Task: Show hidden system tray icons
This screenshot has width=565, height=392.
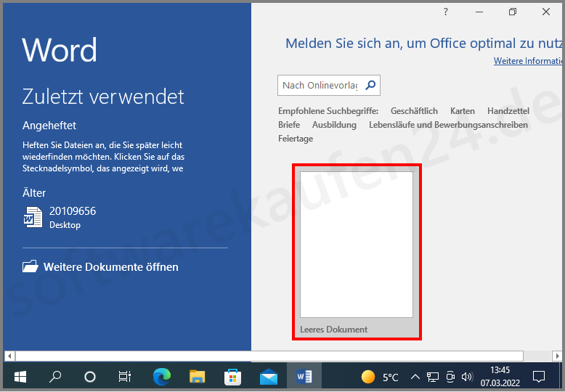Action: (x=415, y=377)
